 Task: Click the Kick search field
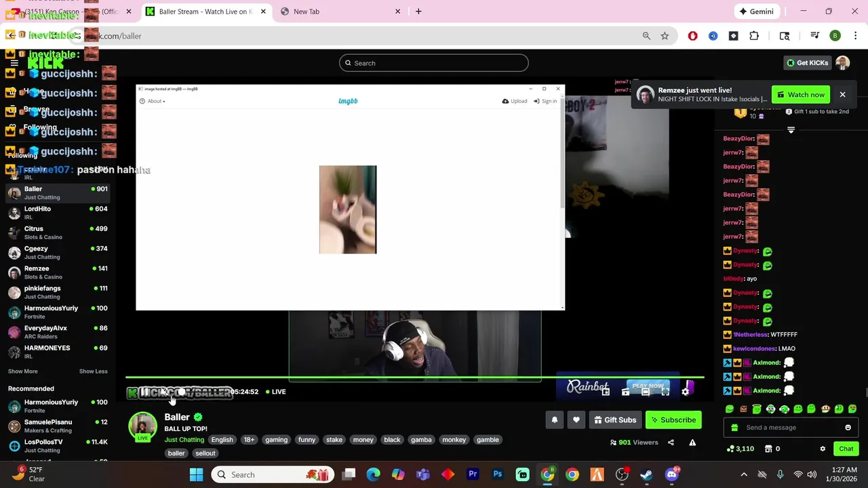click(x=434, y=63)
